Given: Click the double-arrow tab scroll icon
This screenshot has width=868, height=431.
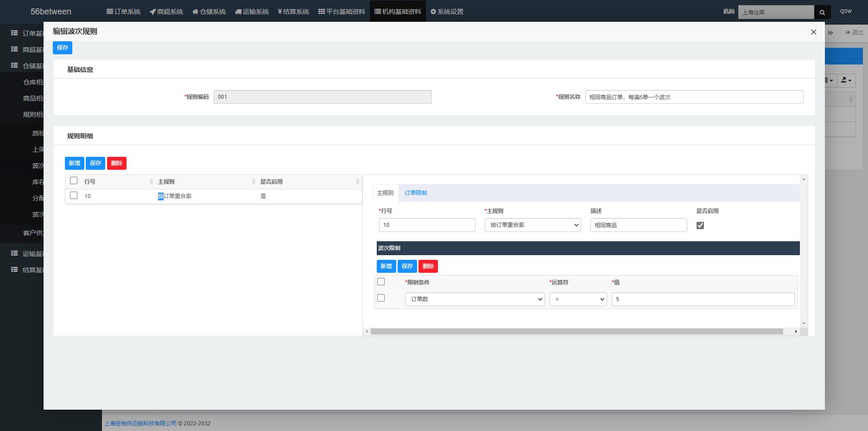Looking at the screenshot, I should pos(831,33).
